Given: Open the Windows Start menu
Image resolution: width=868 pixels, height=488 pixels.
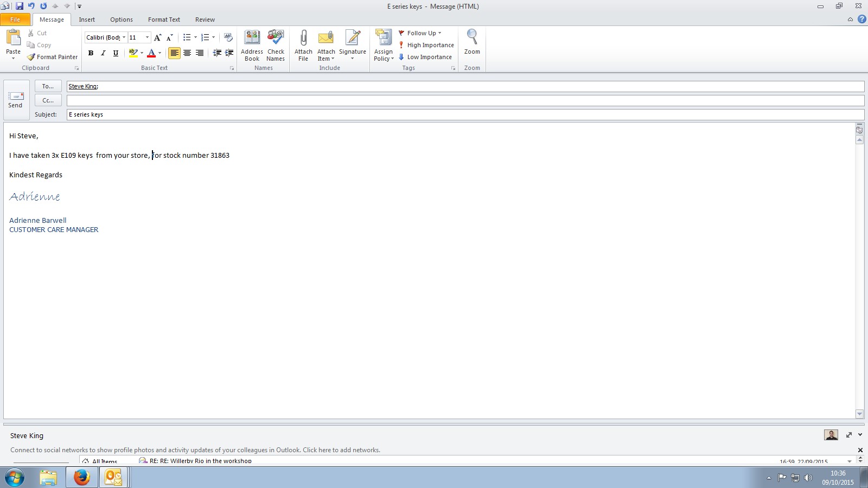Looking at the screenshot, I should click(15, 478).
